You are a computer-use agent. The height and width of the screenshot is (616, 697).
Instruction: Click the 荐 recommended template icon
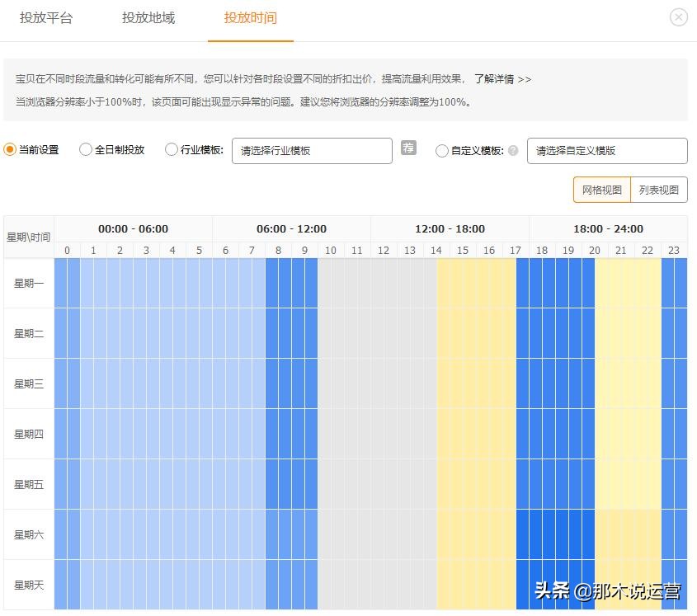[408, 149]
